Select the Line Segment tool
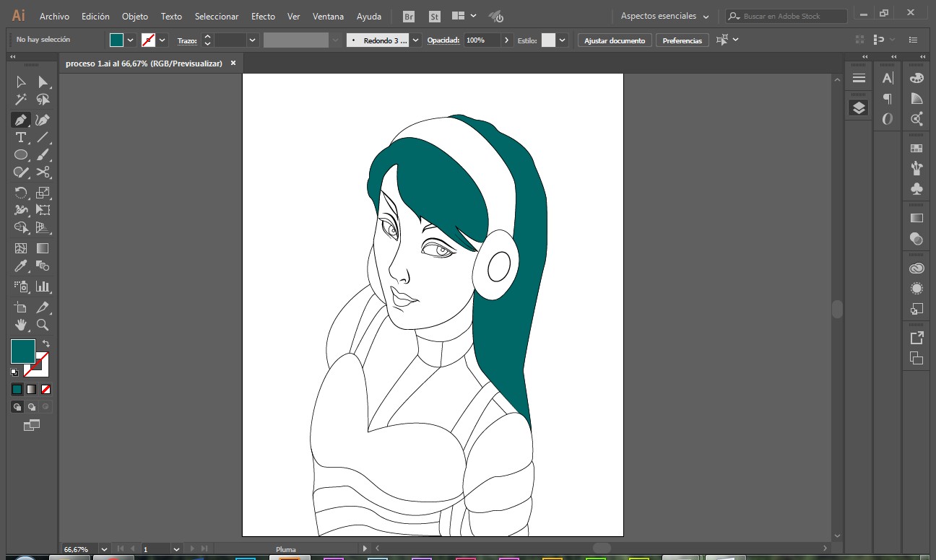Viewport: 936px width, 560px height. (43, 137)
